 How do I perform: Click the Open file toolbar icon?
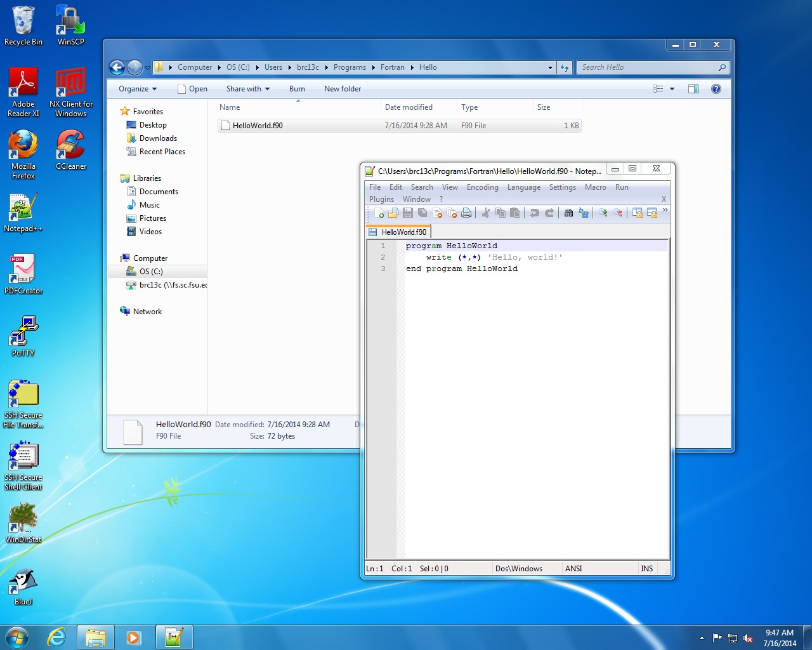[393, 213]
